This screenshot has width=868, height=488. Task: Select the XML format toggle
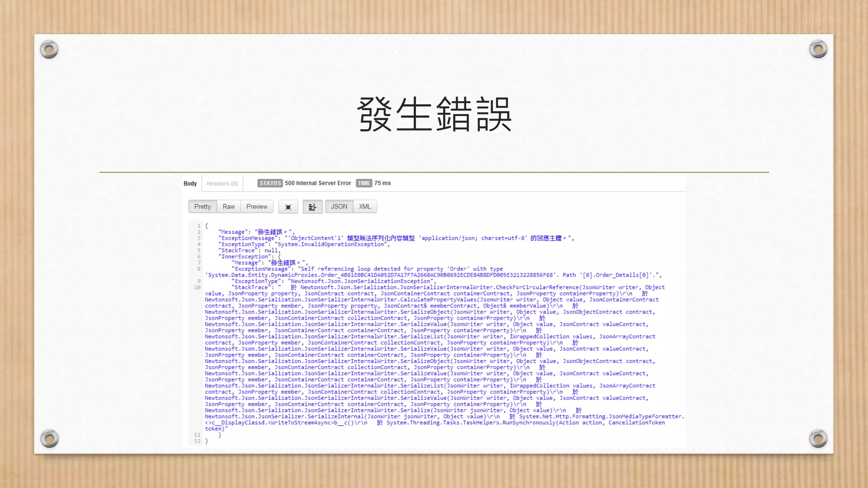pos(364,207)
